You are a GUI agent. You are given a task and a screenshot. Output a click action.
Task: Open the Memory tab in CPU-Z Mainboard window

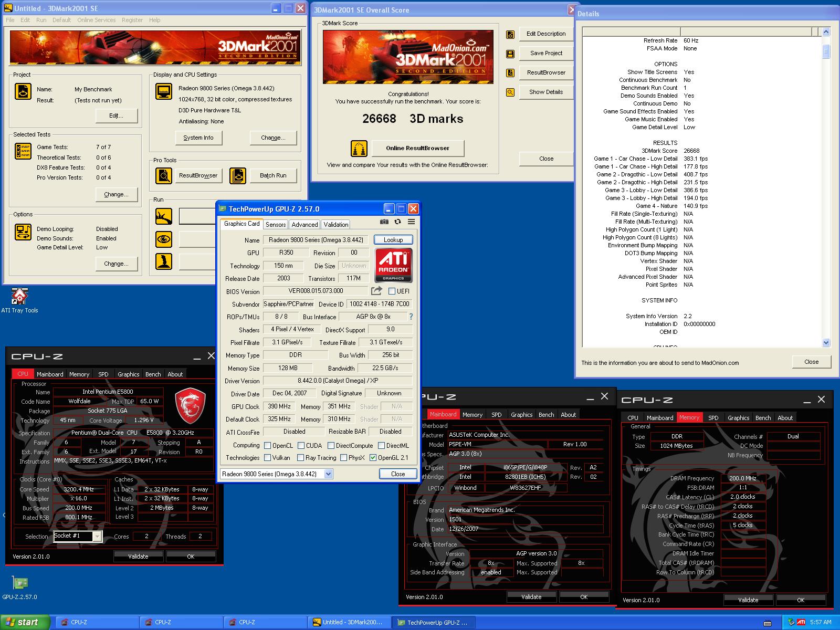[x=472, y=415]
